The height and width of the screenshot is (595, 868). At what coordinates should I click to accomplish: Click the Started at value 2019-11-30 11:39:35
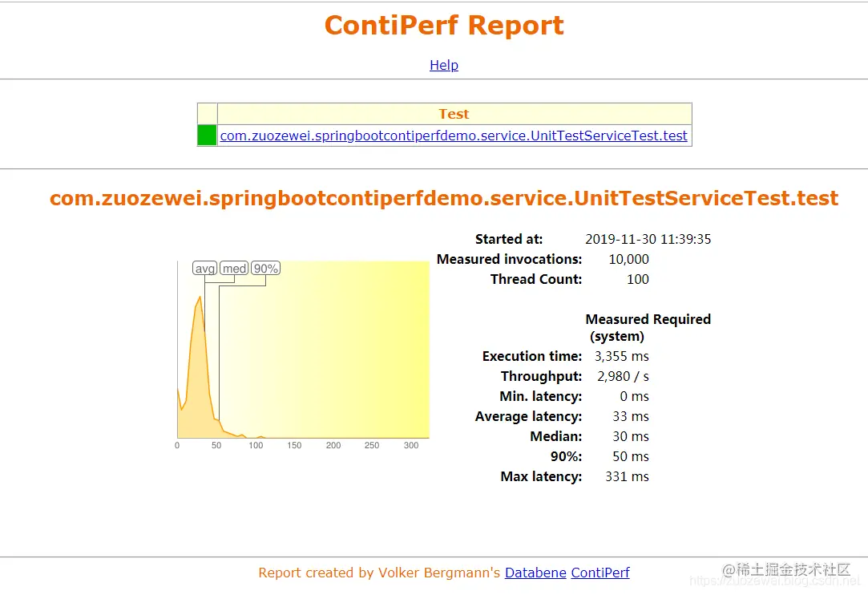click(648, 239)
